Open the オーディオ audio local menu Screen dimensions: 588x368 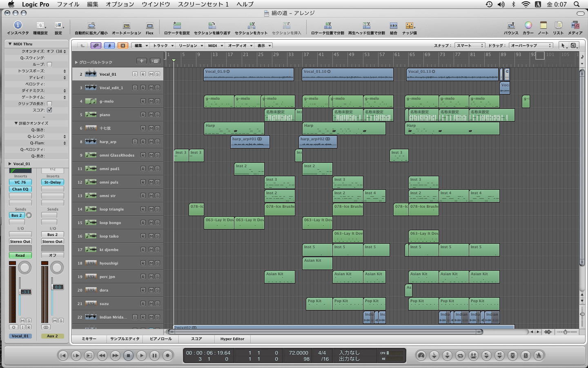tap(240, 45)
